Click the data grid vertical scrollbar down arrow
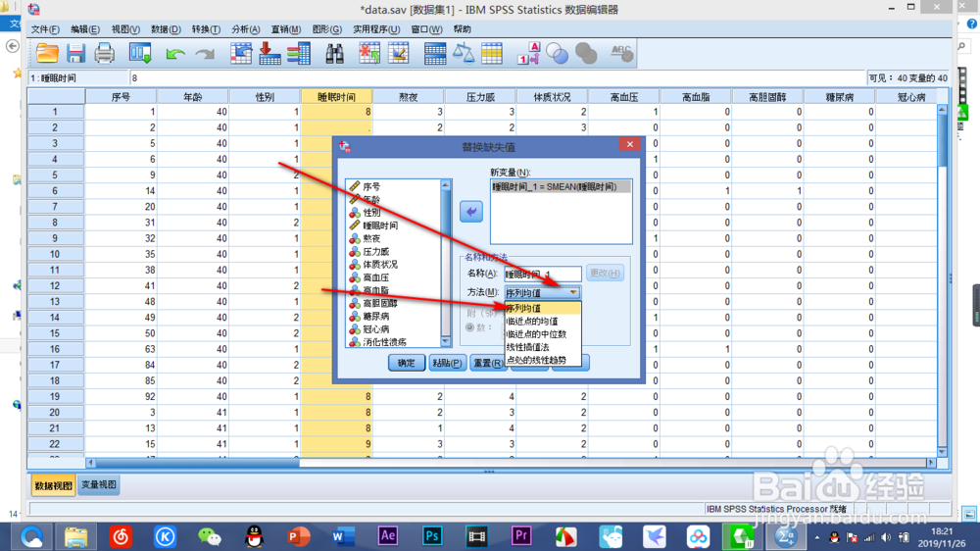The height and width of the screenshot is (551, 980). (x=942, y=452)
